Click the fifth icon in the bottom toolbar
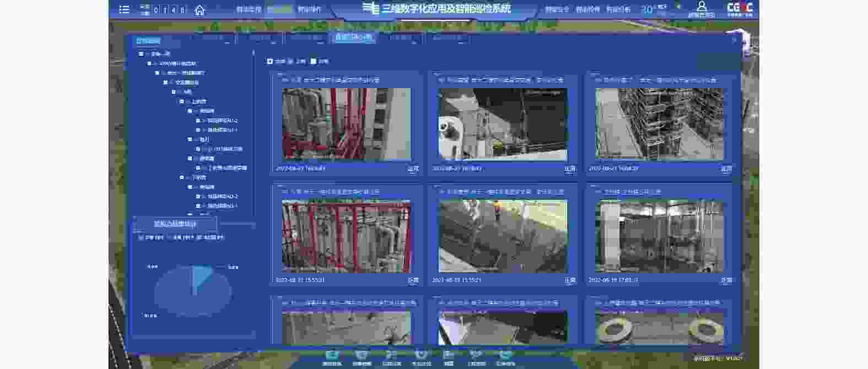 tap(449, 355)
